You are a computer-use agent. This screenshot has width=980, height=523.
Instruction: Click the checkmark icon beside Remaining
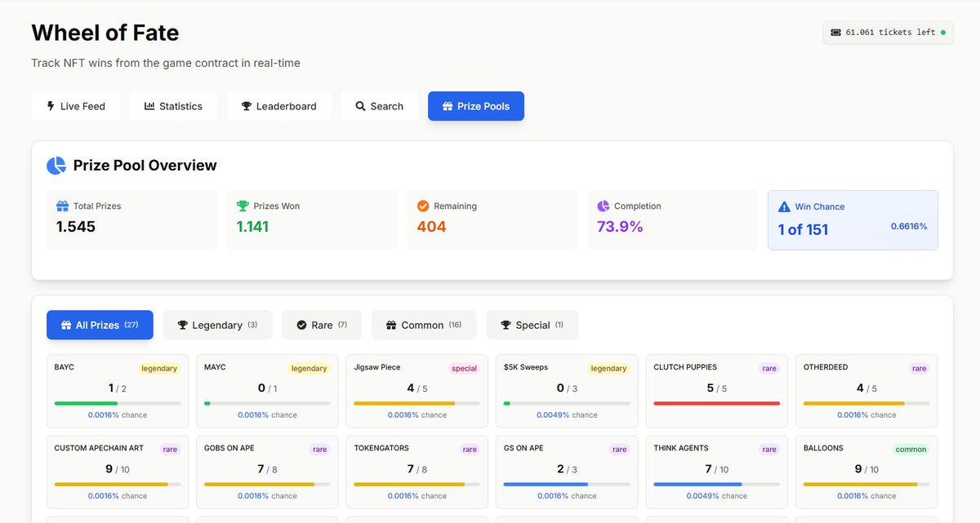(423, 206)
